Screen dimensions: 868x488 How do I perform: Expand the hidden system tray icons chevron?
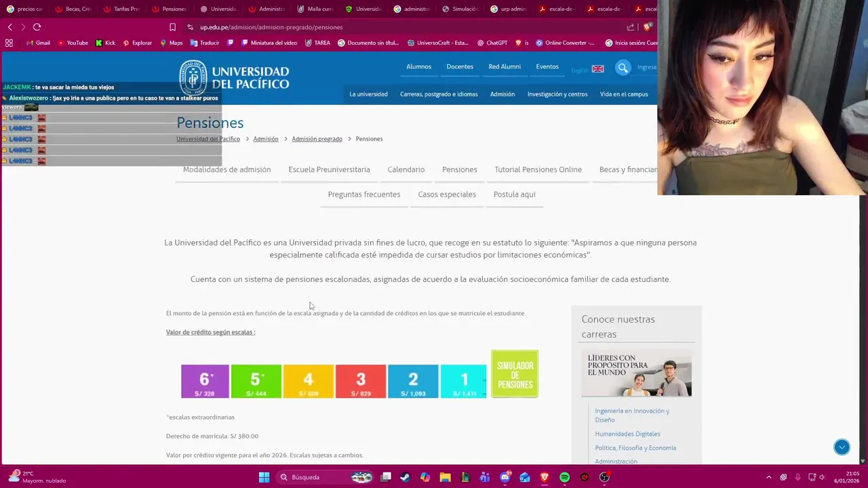tap(768, 477)
